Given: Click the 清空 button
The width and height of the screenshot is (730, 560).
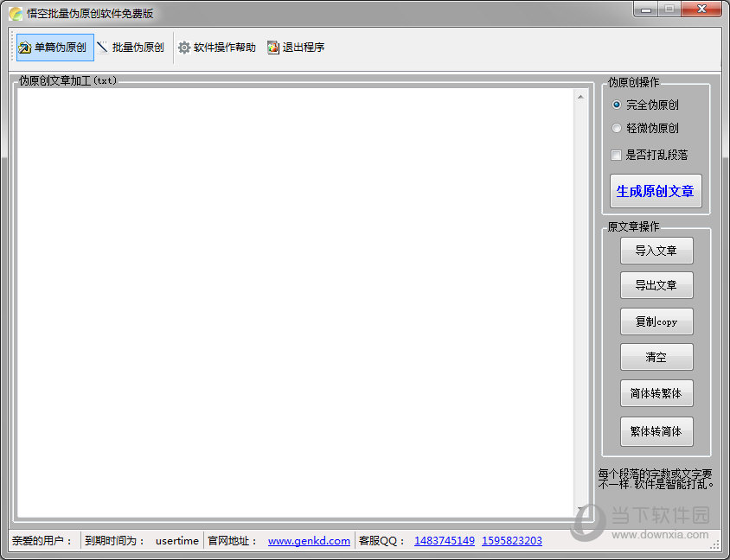Looking at the screenshot, I should 656,357.
